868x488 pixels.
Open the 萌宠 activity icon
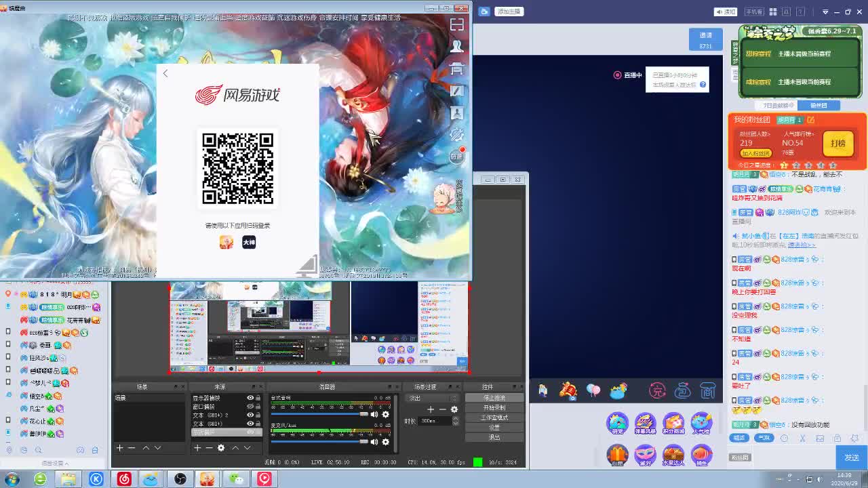(x=617, y=424)
